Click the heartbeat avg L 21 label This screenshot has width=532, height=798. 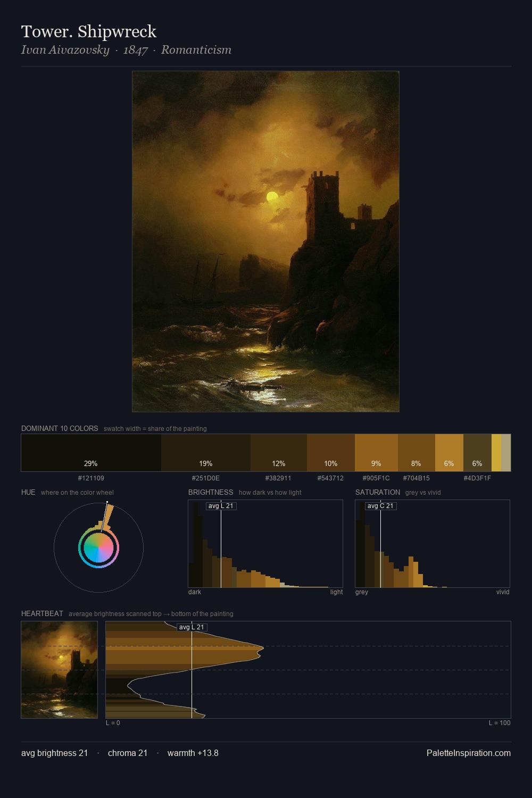192,627
